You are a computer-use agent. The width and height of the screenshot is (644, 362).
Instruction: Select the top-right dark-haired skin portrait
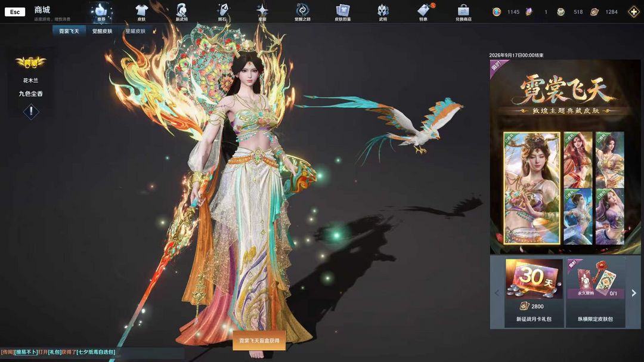click(610, 159)
